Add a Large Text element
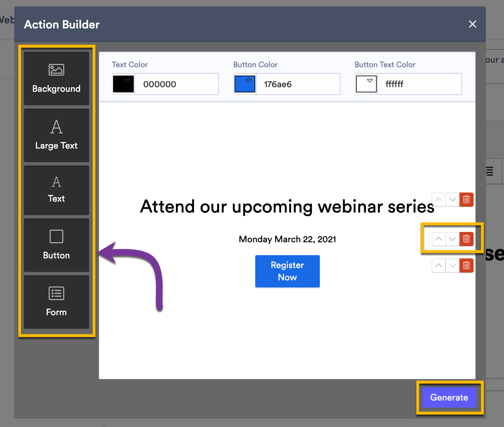This screenshot has width=504, height=427. click(57, 135)
